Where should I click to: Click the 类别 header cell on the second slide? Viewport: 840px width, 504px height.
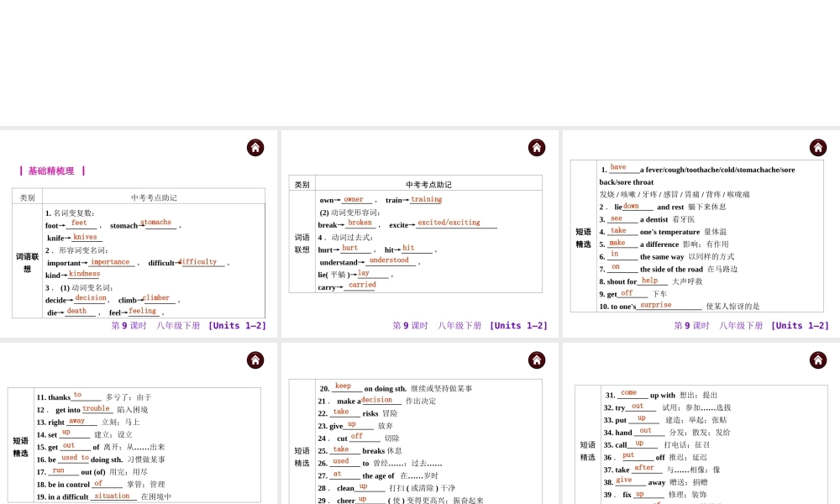click(302, 185)
